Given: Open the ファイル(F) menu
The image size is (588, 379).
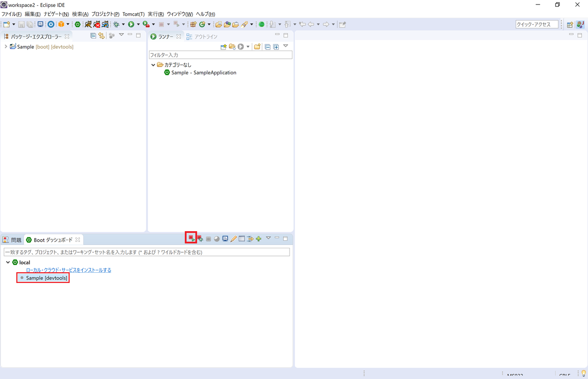Looking at the screenshot, I should coord(12,14).
